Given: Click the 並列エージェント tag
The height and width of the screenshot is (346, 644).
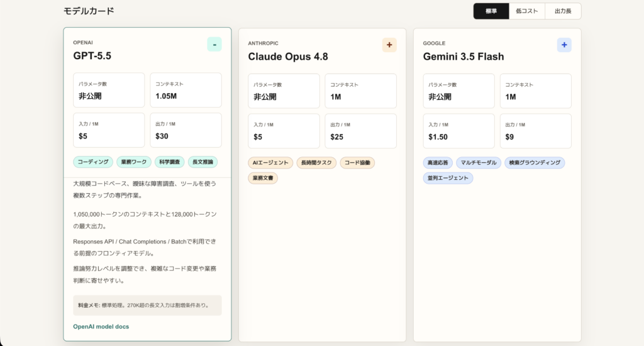Looking at the screenshot, I should [448, 178].
